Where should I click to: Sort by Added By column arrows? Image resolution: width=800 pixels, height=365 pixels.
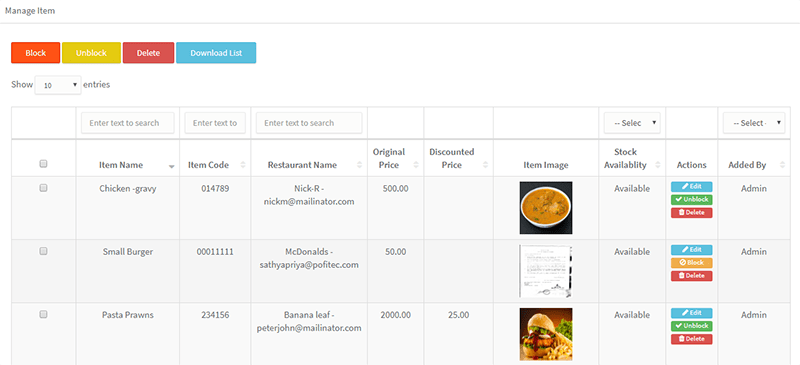[783, 165]
